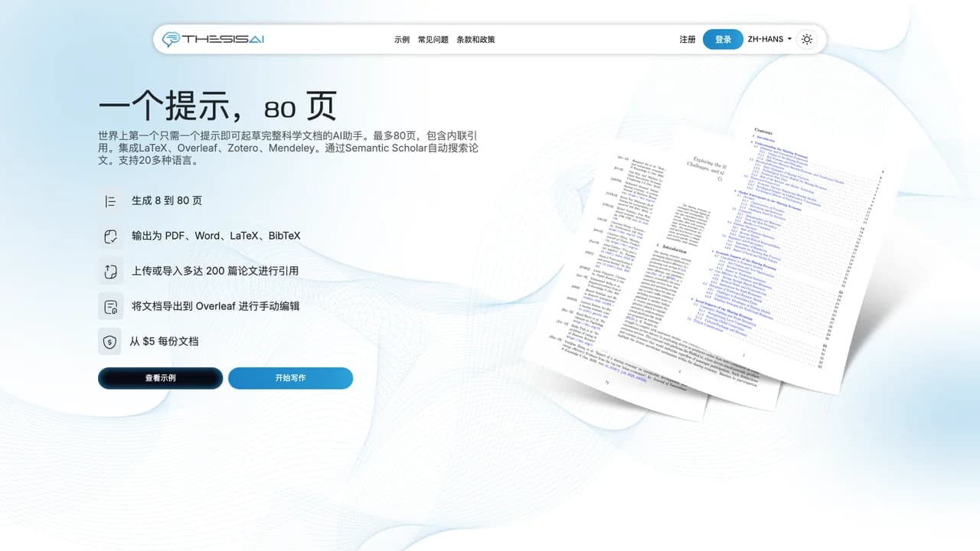980x551 pixels.
Task: Open the 常见问题 menu item
Action: pyautogui.click(x=433, y=39)
